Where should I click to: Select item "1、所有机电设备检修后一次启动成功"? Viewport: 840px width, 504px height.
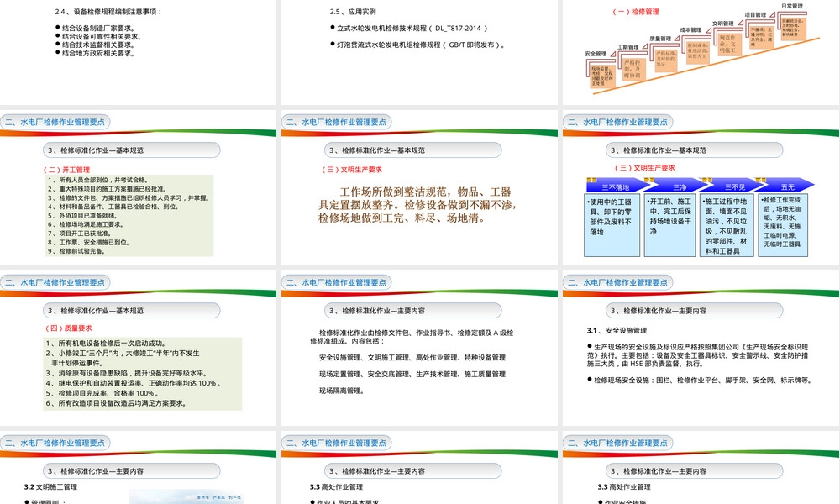[106, 344]
